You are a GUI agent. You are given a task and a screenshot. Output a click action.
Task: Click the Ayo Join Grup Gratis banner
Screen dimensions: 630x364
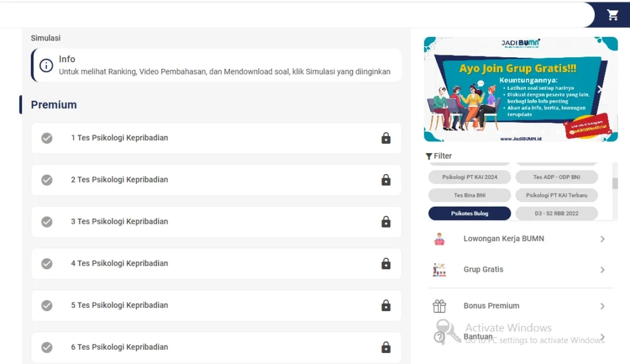[x=520, y=89]
